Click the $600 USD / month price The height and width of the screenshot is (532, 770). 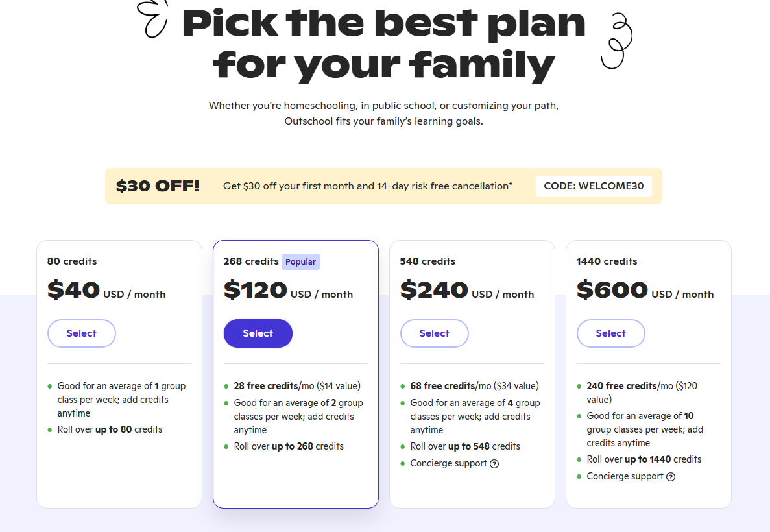click(x=645, y=291)
